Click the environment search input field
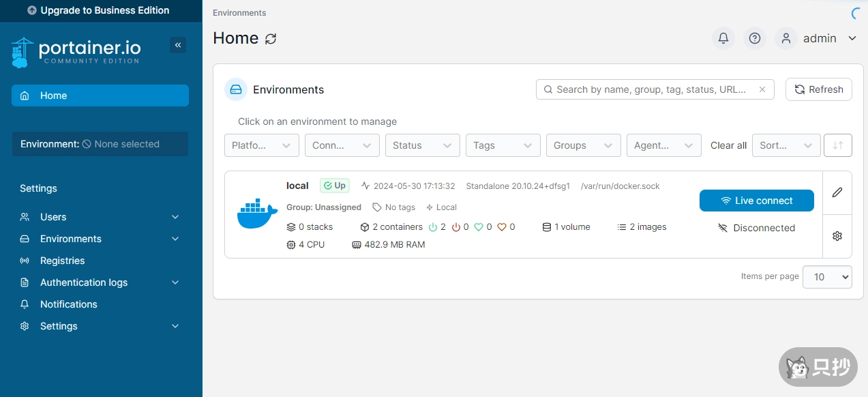Screen dimensions: 868x397 click(651, 89)
